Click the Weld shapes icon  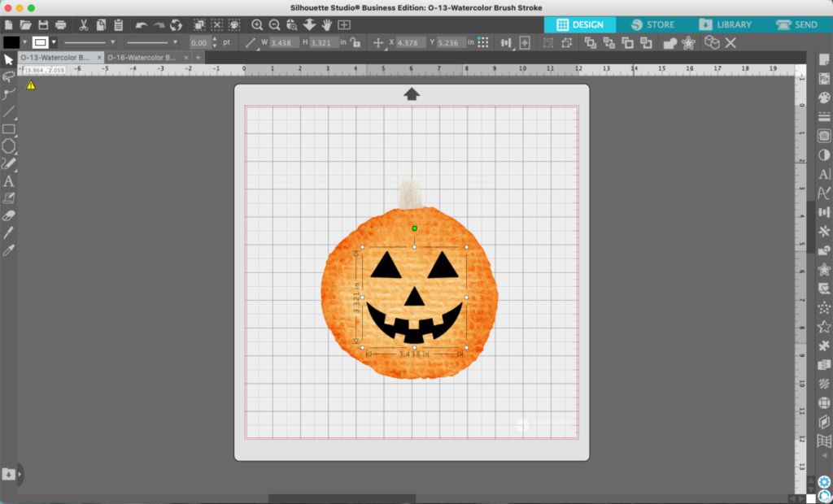(x=670, y=43)
